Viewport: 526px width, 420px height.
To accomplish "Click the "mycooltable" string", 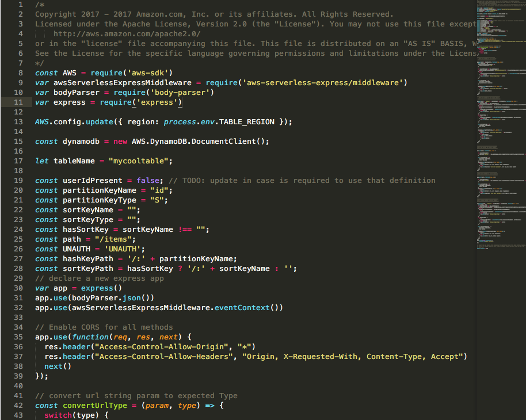I will pos(139,161).
